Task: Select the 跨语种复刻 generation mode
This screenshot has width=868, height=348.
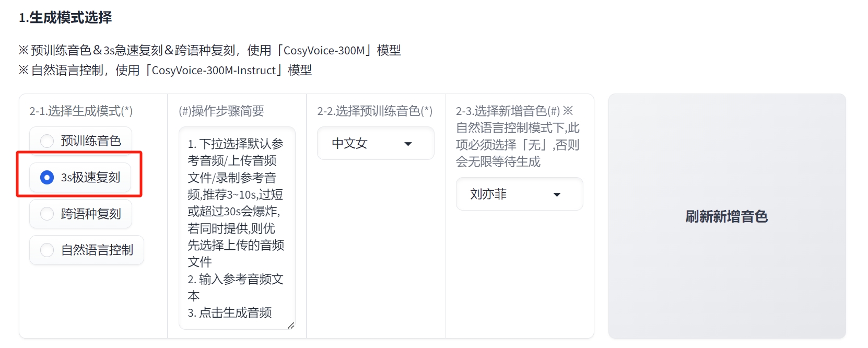Action: [80, 214]
